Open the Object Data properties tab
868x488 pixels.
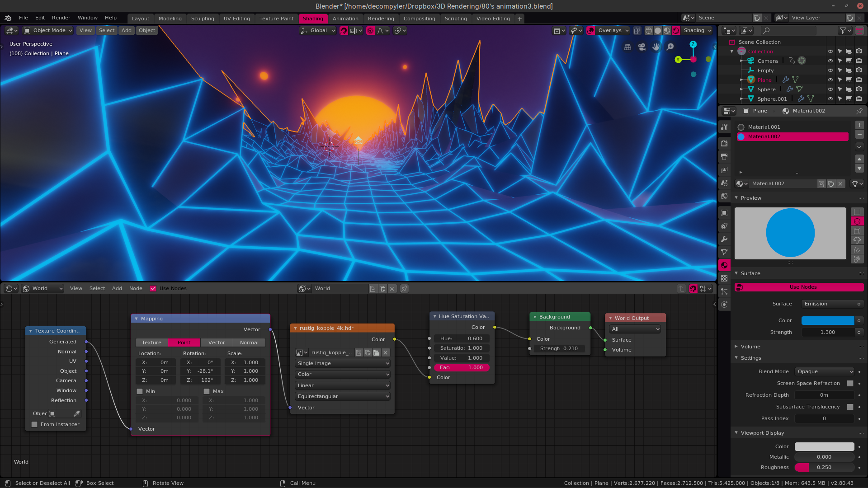point(724,252)
